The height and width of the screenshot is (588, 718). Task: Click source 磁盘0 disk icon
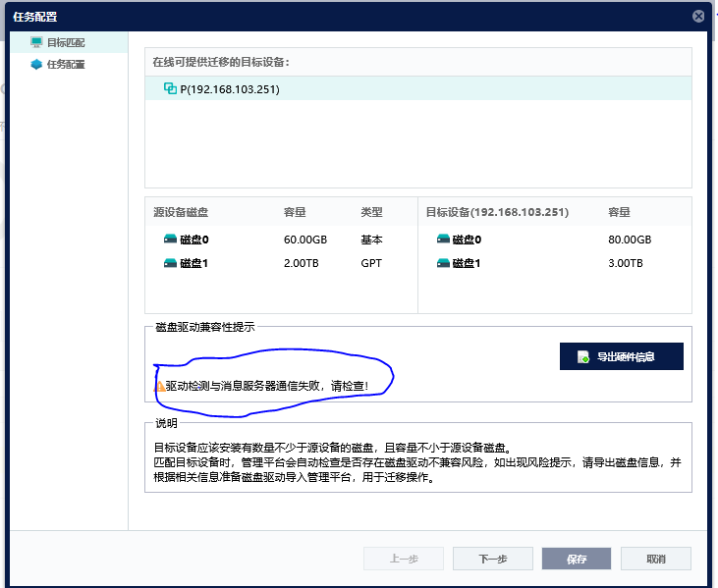pos(170,239)
